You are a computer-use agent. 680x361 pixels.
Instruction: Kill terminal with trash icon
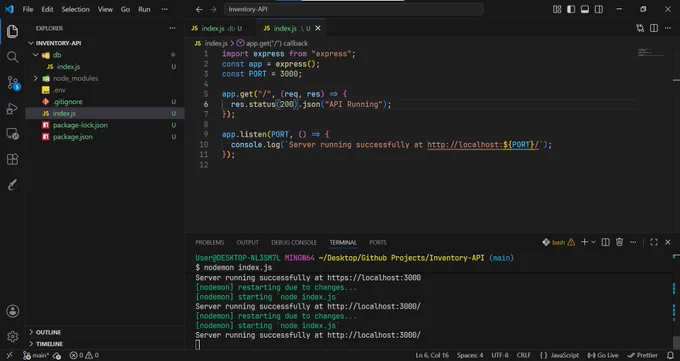pos(619,242)
